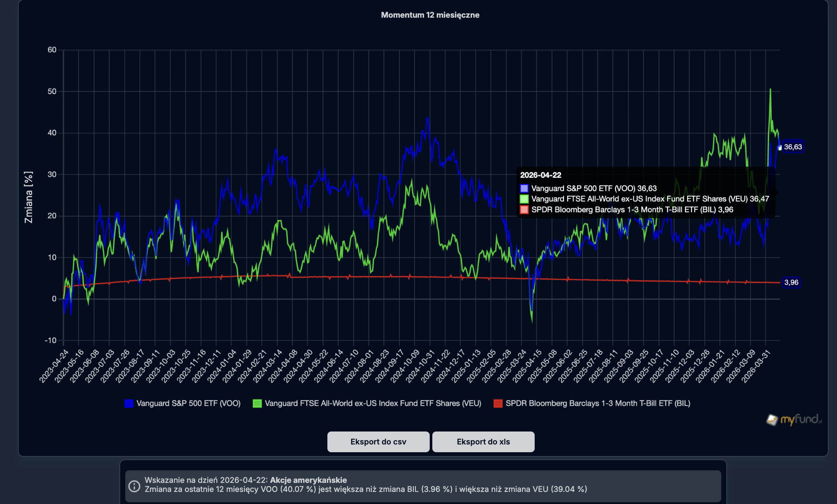
Task: Click the green VEU legend swatch
Action: (x=257, y=403)
